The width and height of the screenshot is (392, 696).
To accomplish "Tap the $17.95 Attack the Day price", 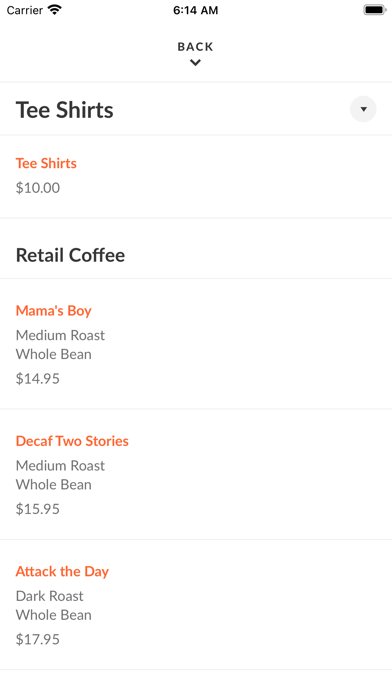I will (38, 639).
